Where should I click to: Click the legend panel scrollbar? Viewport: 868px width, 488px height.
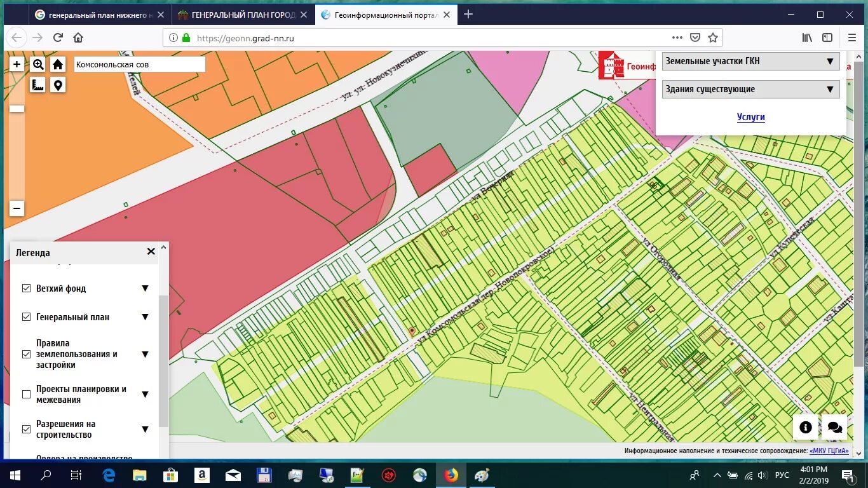[164, 360]
